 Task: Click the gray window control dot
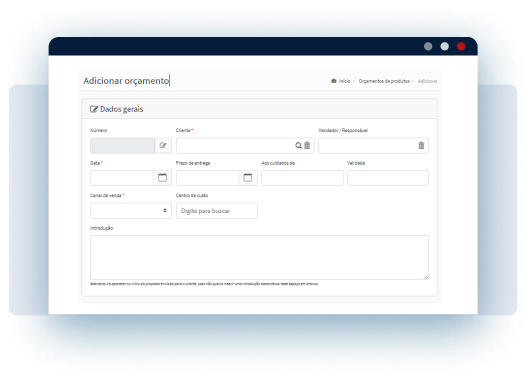428,46
